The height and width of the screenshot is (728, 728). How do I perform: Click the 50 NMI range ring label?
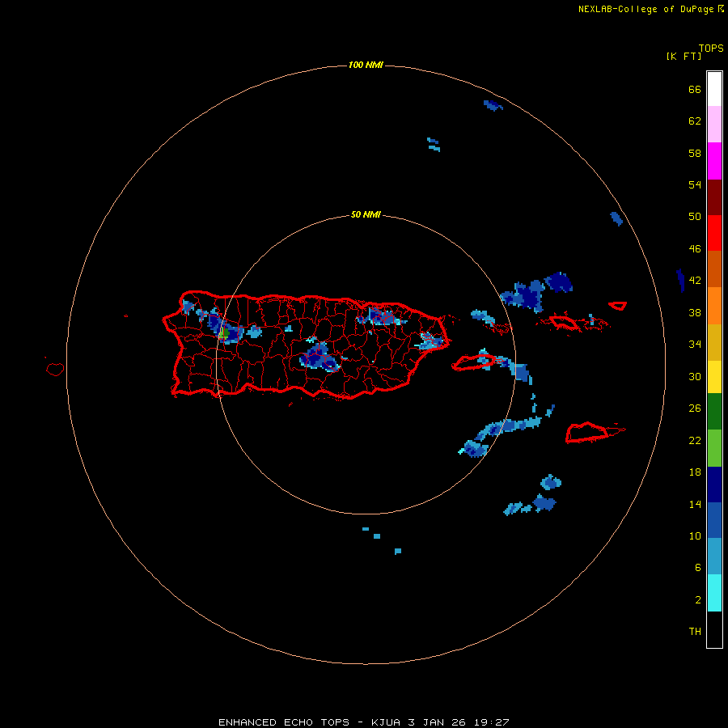[x=366, y=214]
